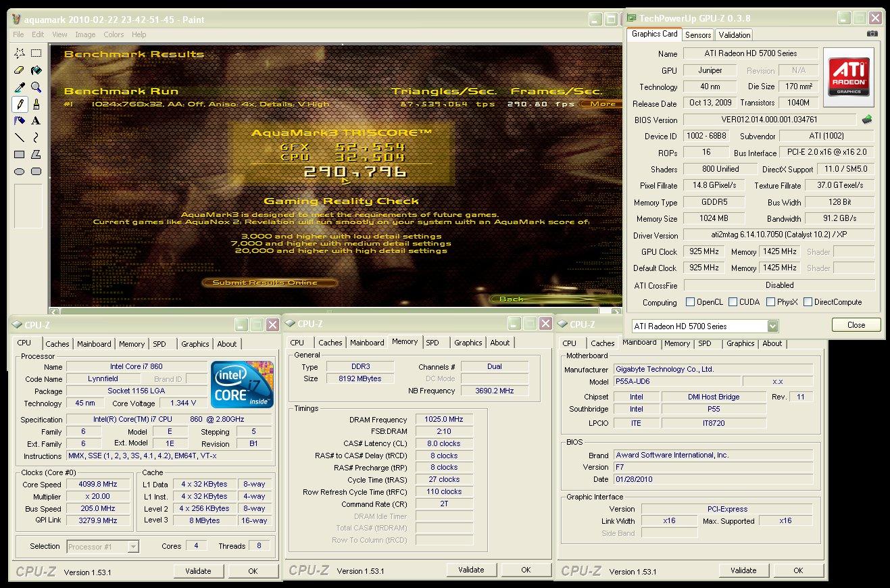Switch to the Validation tab in GPU-Z

coord(735,35)
